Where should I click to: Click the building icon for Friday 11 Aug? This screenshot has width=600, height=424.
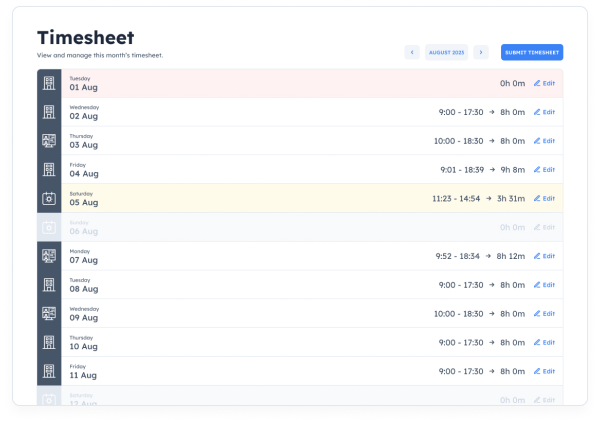pos(49,371)
